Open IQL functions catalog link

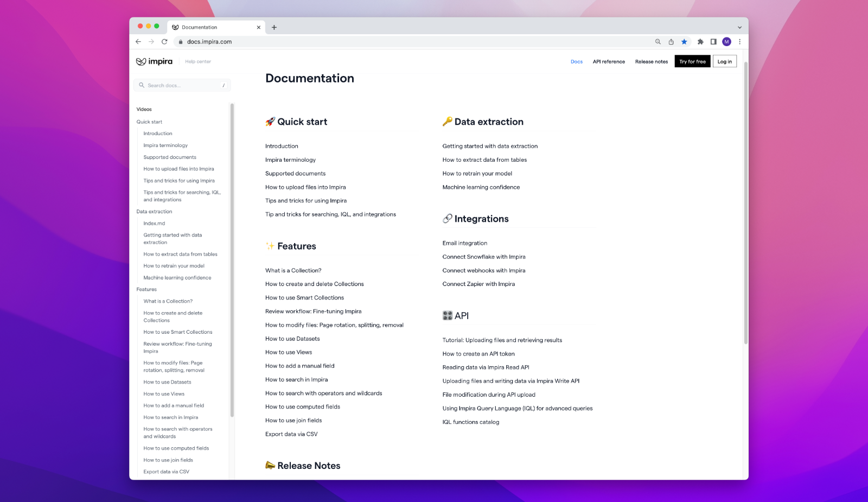click(471, 422)
